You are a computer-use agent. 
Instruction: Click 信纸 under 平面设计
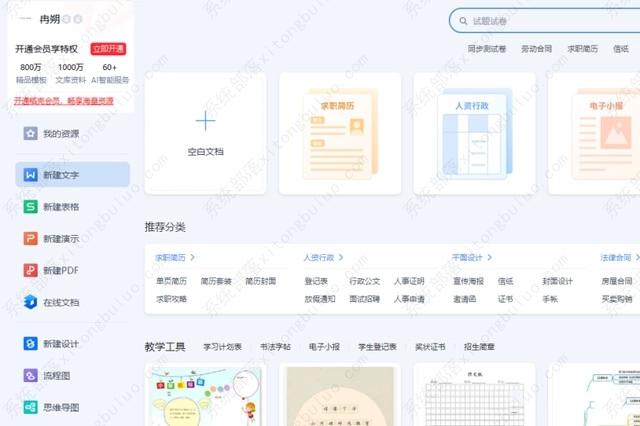click(x=506, y=281)
